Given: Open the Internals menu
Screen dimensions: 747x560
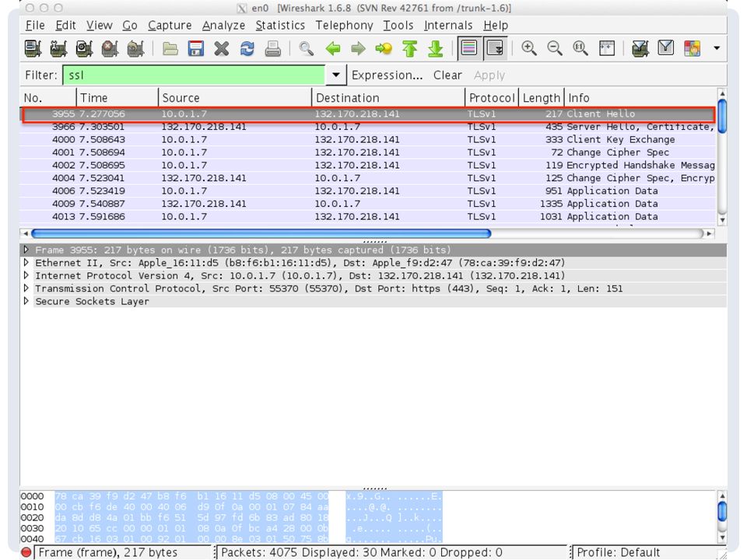Looking at the screenshot, I should point(448,25).
